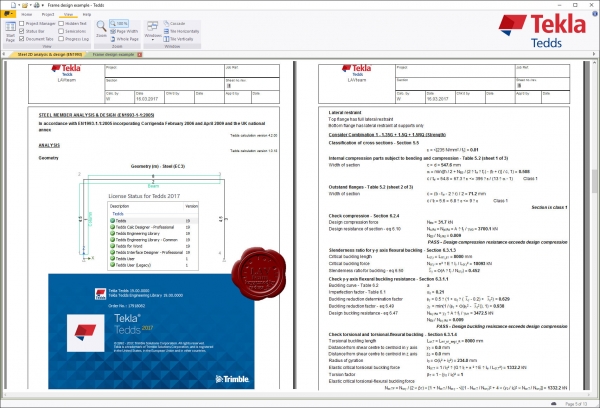Click the Version column header in license list

pos(191,206)
